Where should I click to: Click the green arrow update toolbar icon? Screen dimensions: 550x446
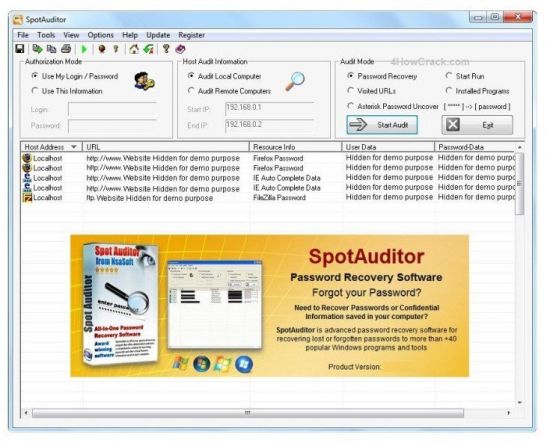point(148,49)
